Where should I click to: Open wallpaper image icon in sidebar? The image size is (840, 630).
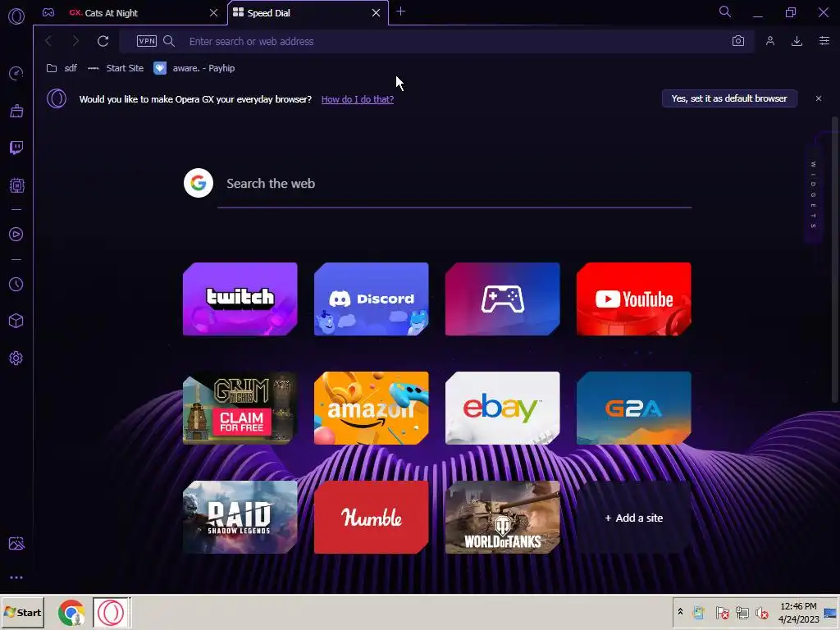[x=16, y=544]
